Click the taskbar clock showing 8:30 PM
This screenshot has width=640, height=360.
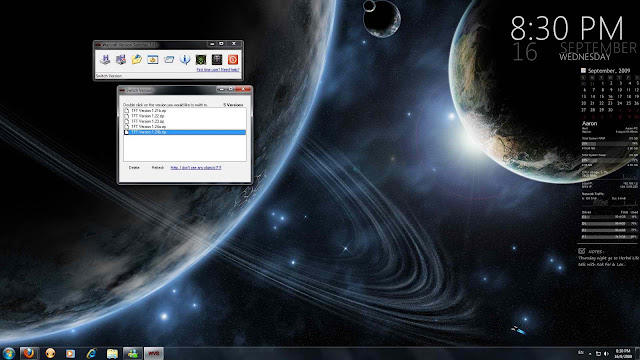click(x=623, y=353)
